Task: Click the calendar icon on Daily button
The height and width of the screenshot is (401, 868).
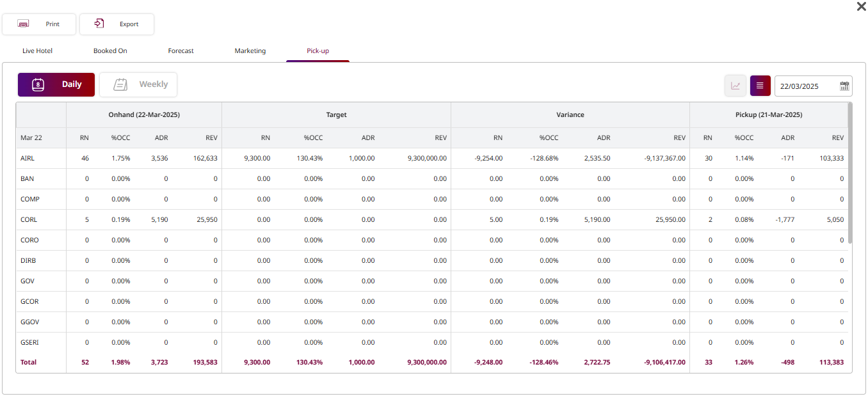Action: 38,84
